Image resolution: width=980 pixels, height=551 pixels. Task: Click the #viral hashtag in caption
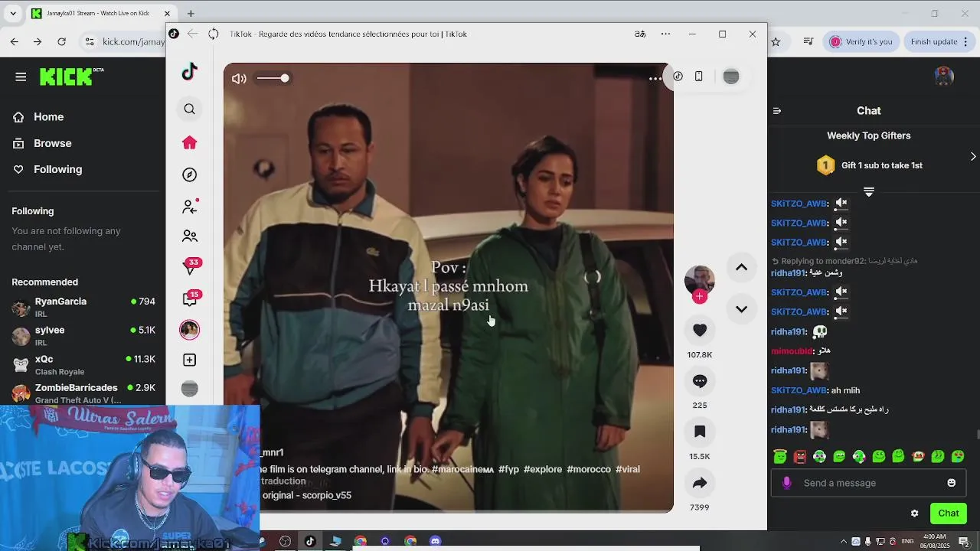pyautogui.click(x=628, y=469)
